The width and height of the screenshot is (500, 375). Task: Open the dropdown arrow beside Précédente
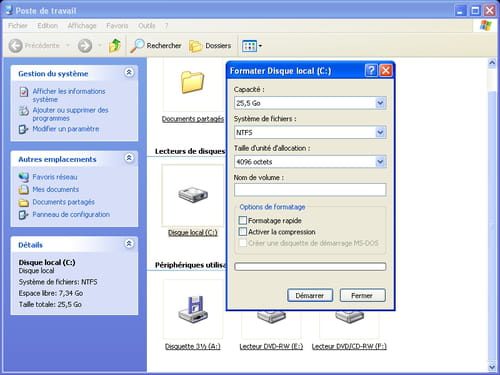pyautogui.click(x=68, y=45)
